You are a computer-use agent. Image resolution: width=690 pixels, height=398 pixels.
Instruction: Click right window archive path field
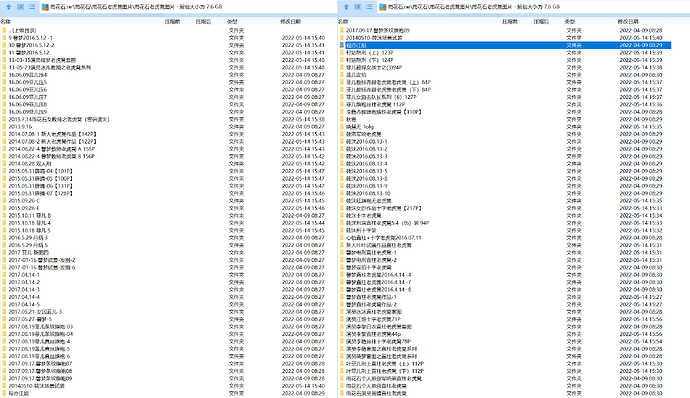point(534,7)
